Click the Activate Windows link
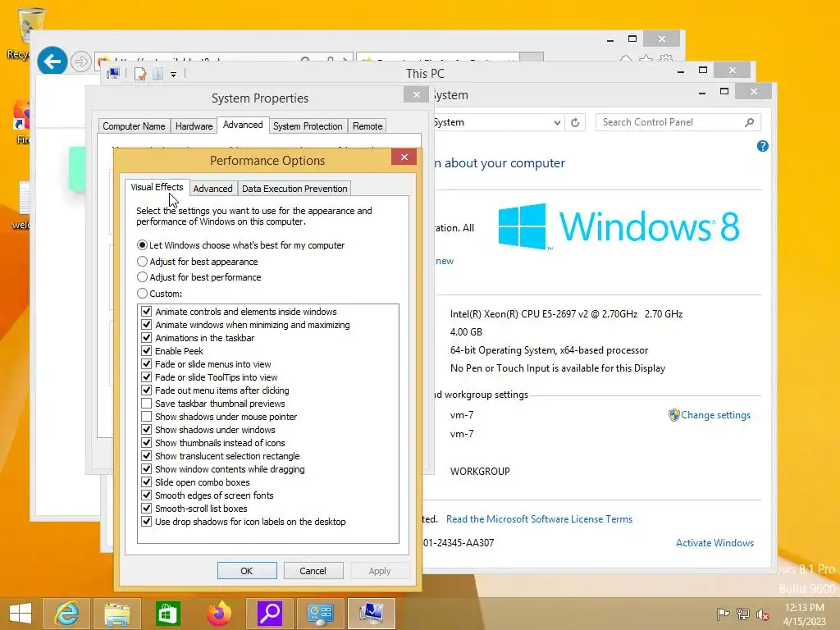 714,543
